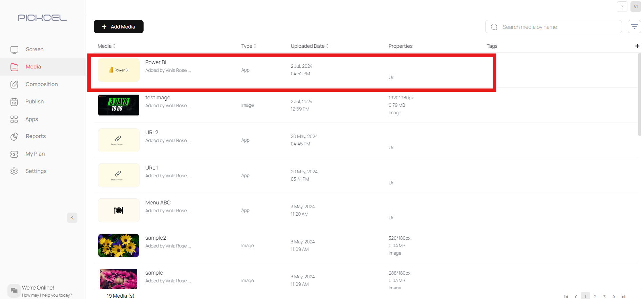The height and width of the screenshot is (299, 644).
Task: Click the Add Media button
Action: coord(119,27)
